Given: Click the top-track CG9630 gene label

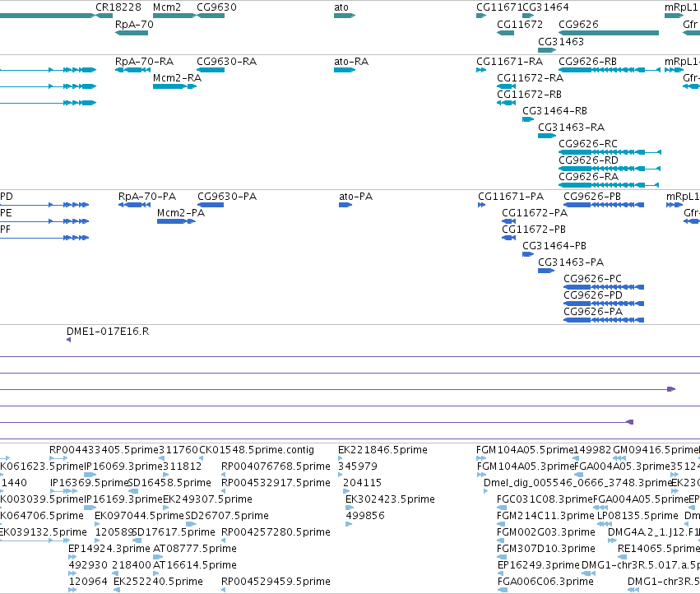Looking at the screenshot, I should click(217, 7).
